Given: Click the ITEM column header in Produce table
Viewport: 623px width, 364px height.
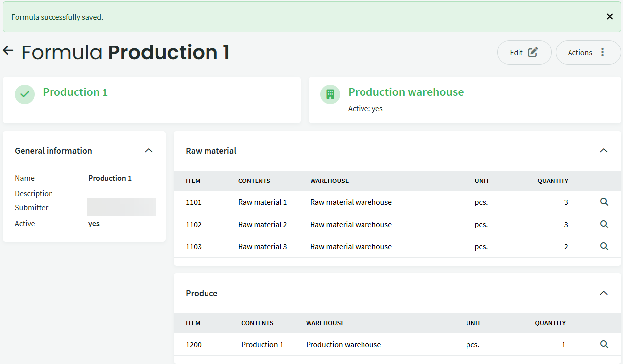Looking at the screenshot, I should coord(193,323).
